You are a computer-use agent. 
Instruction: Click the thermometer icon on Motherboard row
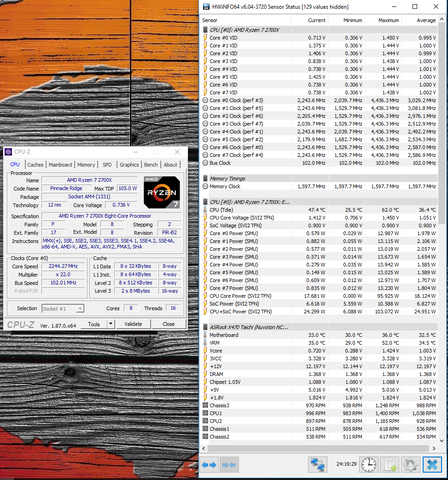[205, 335]
